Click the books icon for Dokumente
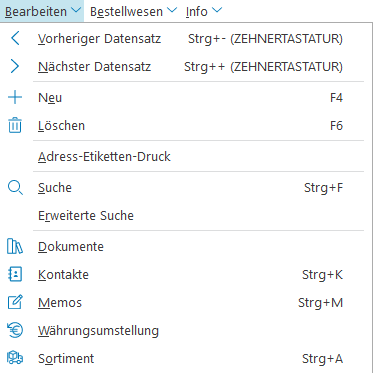Screen dimensions: 373x373 tap(15, 247)
